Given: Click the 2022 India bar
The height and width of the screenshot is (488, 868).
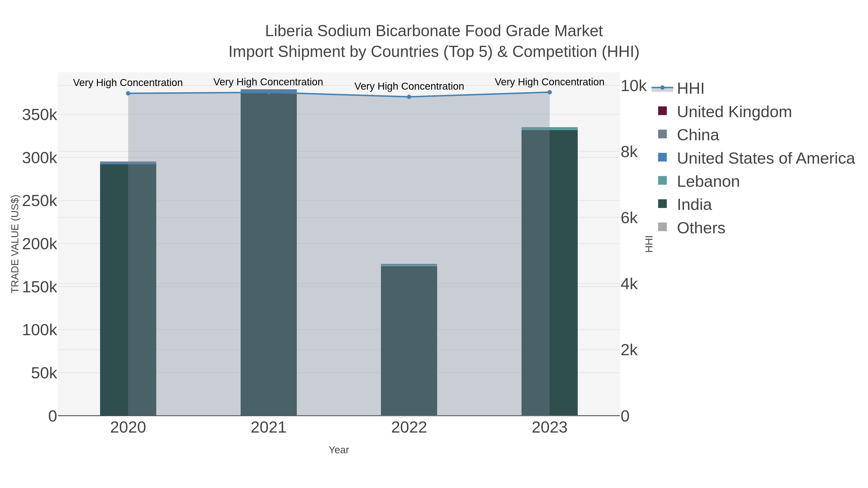Looking at the screenshot, I should pyautogui.click(x=409, y=341).
